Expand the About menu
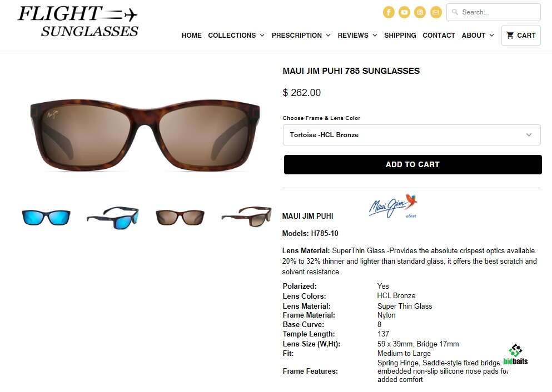The height and width of the screenshot is (392, 552). point(478,36)
